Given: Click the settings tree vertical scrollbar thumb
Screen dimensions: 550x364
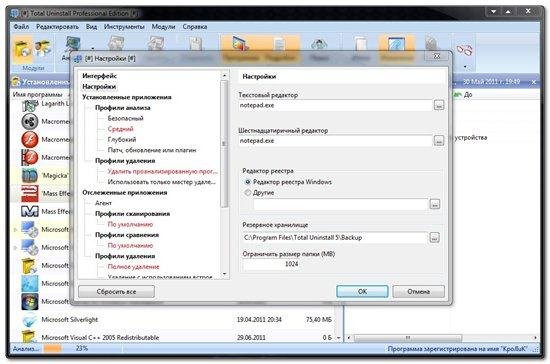Looking at the screenshot, I should point(224,143).
